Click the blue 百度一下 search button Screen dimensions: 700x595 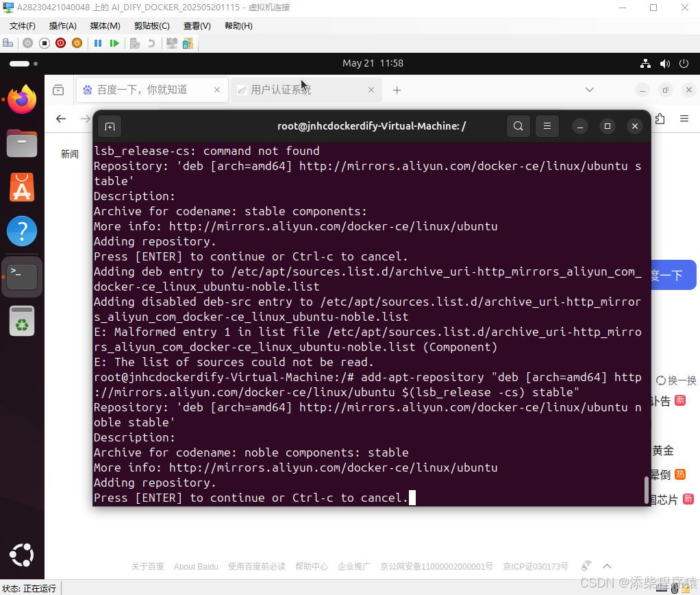pyautogui.click(x=673, y=275)
